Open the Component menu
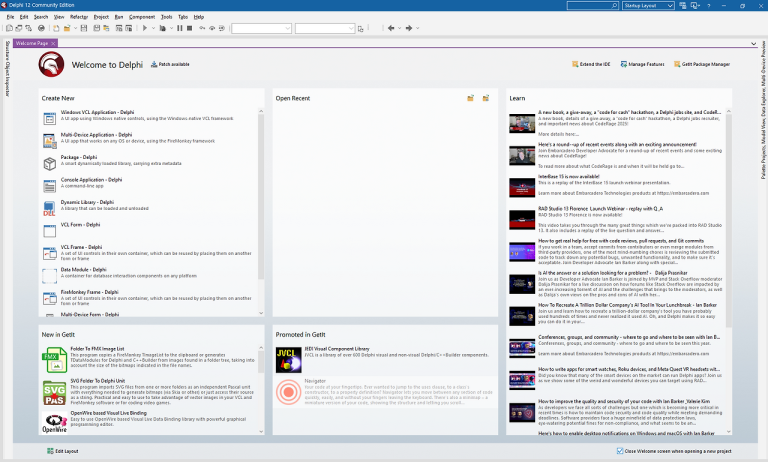The width and height of the screenshot is (768, 462). click(x=142, y=17)
